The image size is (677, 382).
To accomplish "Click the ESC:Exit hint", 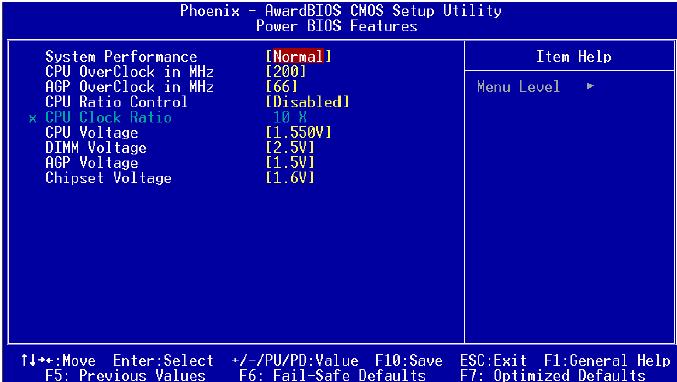I will tap(493, 360).
